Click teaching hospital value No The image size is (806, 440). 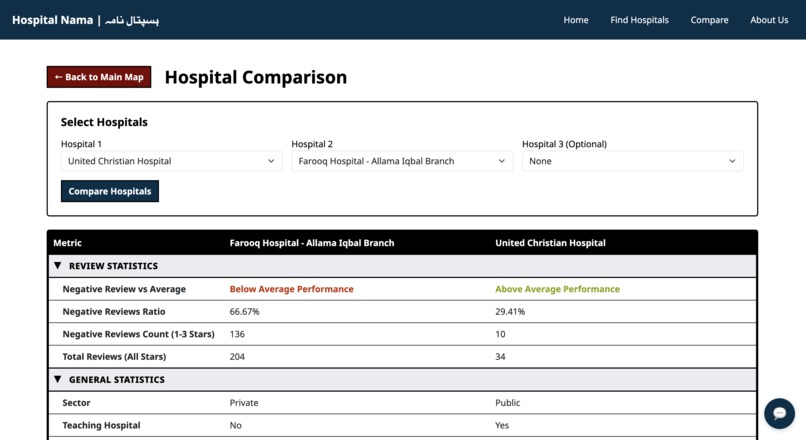pos(235,426)
